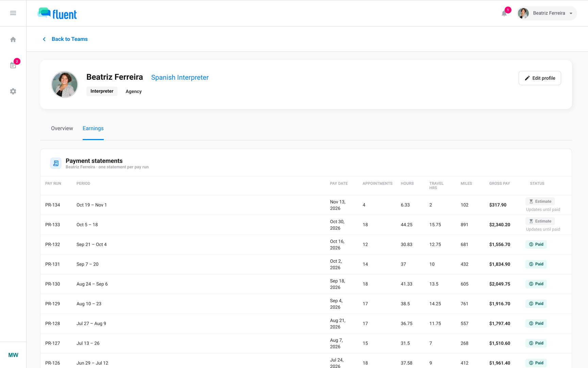Click the APPOINTMENTS column header
The height and width of the screenshot is (368, 588).
[377, 184]
